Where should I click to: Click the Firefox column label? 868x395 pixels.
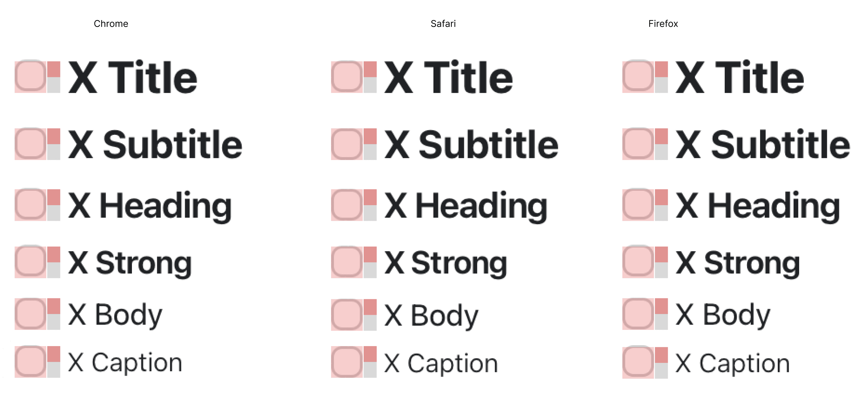point(663,24)
